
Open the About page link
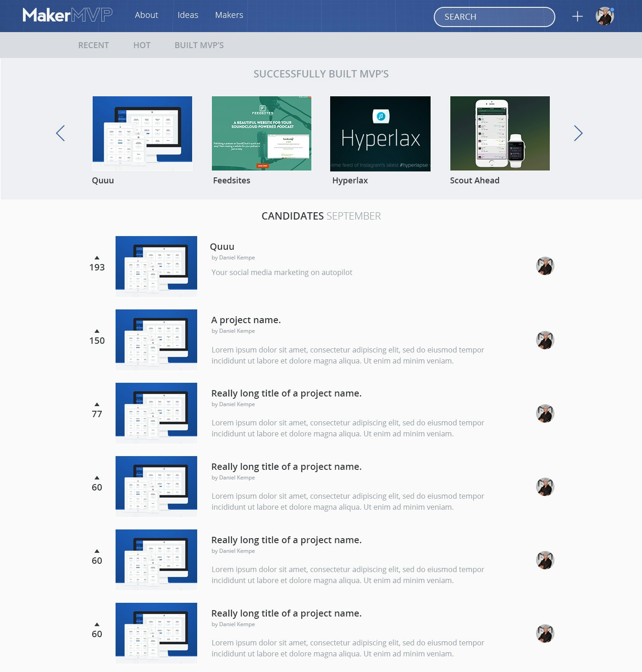[x=146, y=15]
